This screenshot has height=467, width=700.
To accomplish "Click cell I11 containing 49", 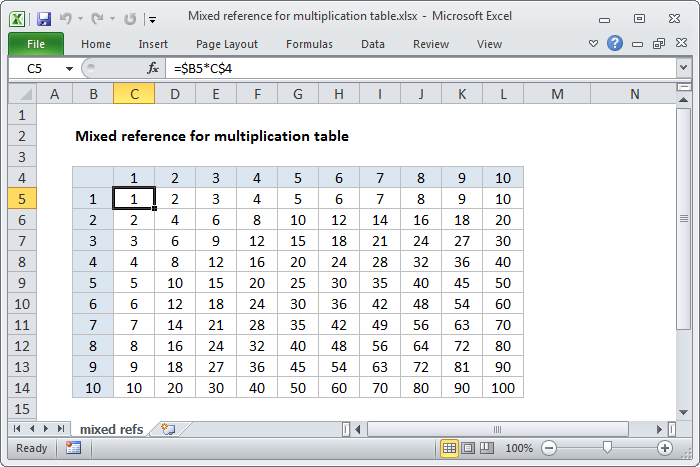I will [x=379, y=325].
